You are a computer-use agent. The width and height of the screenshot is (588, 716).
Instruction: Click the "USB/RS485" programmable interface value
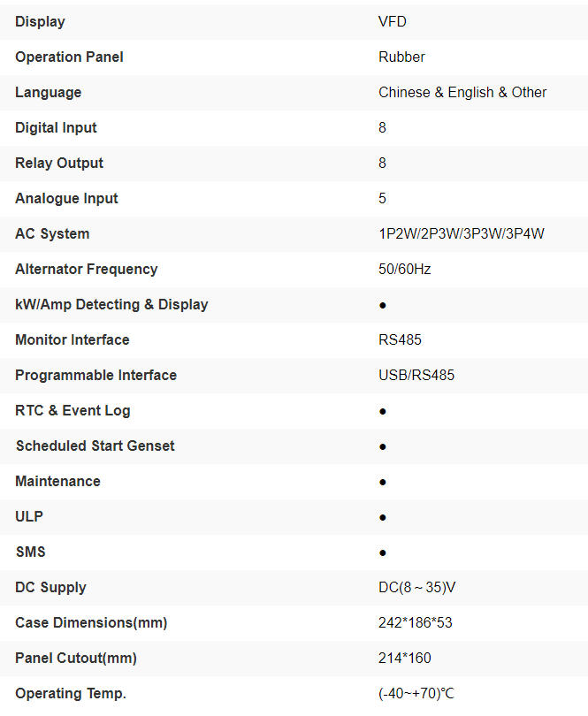click(x=416, y=375)
